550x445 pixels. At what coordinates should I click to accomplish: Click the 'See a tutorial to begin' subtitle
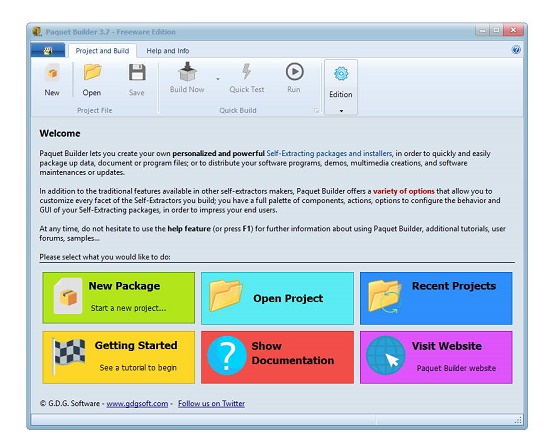click(x=138, y=368)
